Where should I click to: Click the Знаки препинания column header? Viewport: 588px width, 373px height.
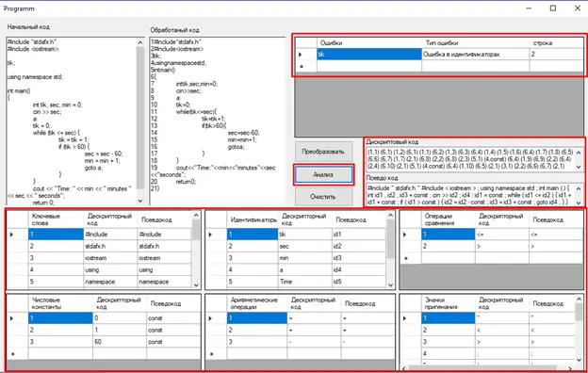[449, 303]
